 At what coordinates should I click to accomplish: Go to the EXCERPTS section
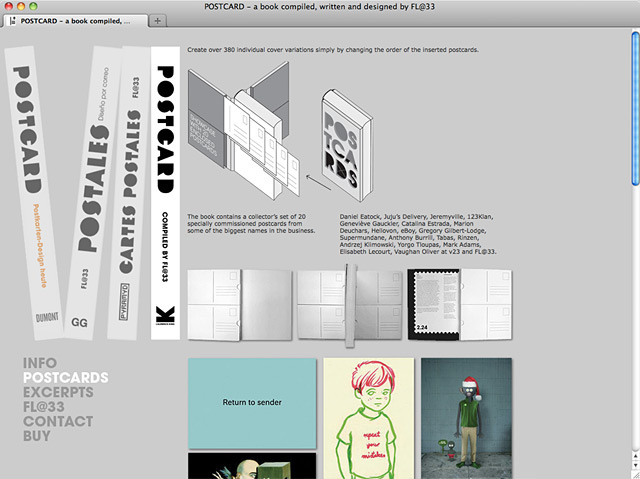pyautogui.click(x=58, y=392)
